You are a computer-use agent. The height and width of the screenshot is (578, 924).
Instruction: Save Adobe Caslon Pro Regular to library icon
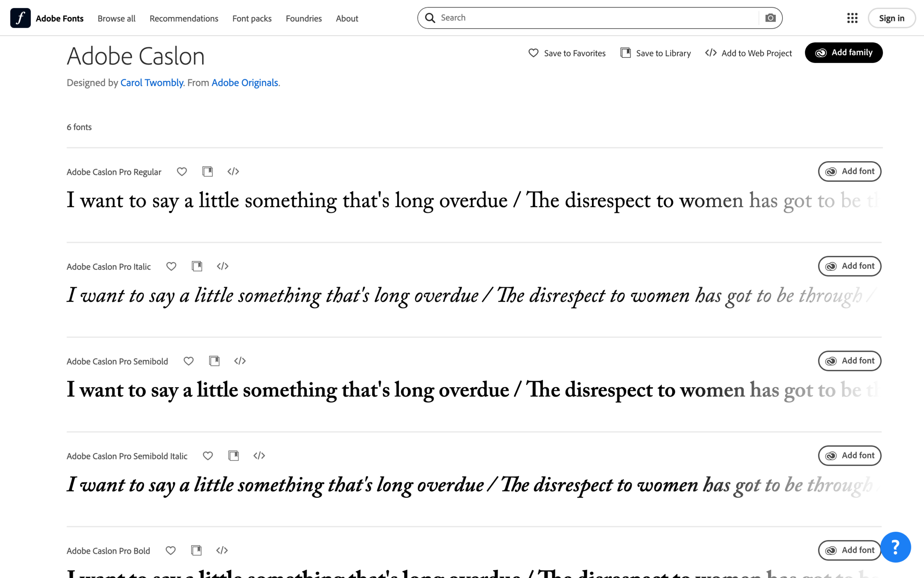[208, 171]
